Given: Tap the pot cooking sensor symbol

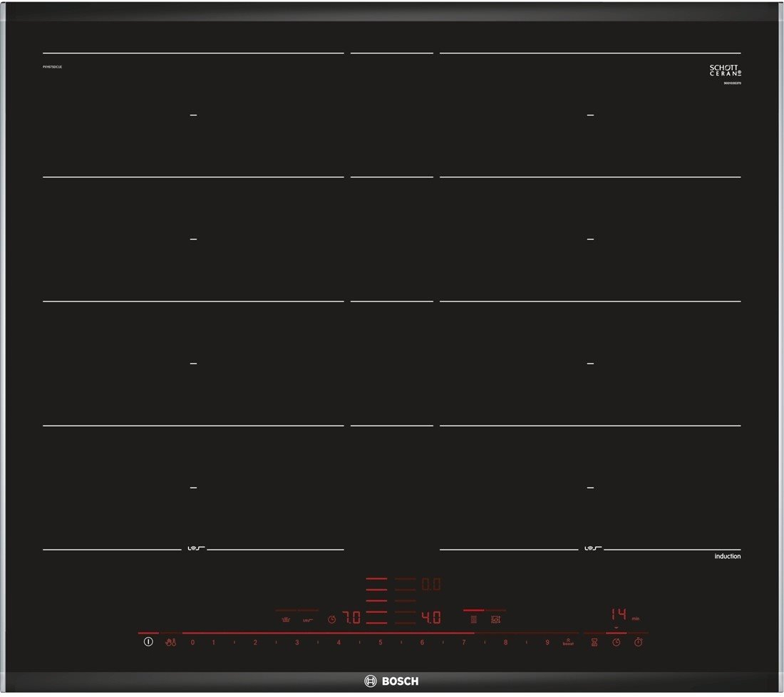Looking at the screenshot, I should 286,619.
